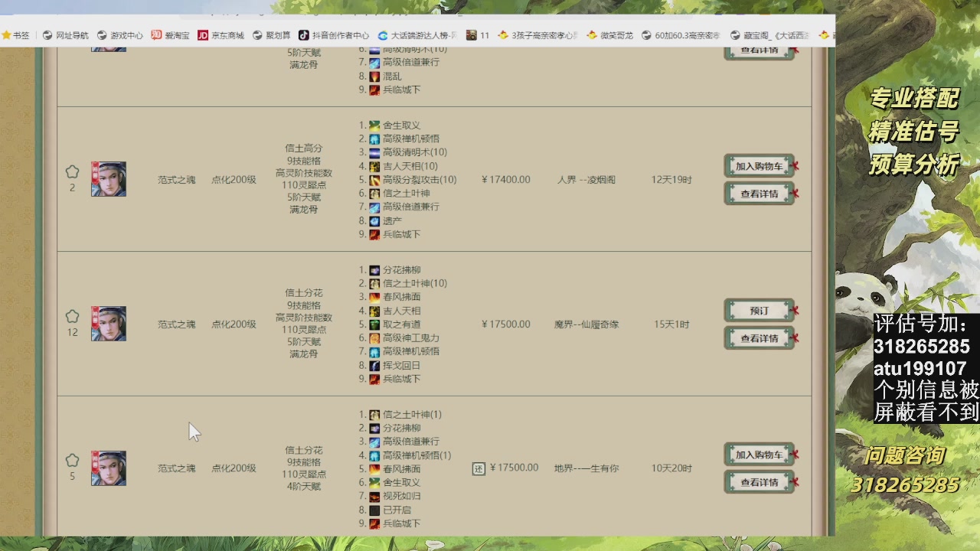Open the 网址导航 bookmark
The height and width of the screenshot is (551, 980).
tap(66, 35)
